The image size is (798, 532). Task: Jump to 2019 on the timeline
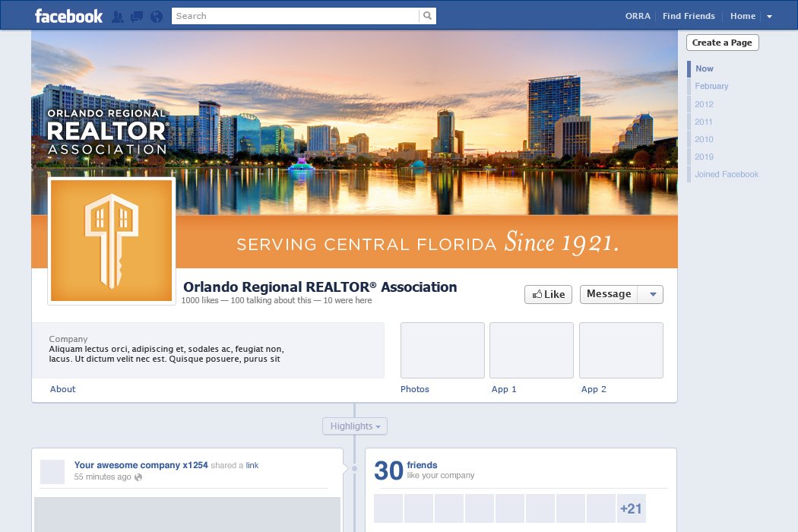(704, 157)
